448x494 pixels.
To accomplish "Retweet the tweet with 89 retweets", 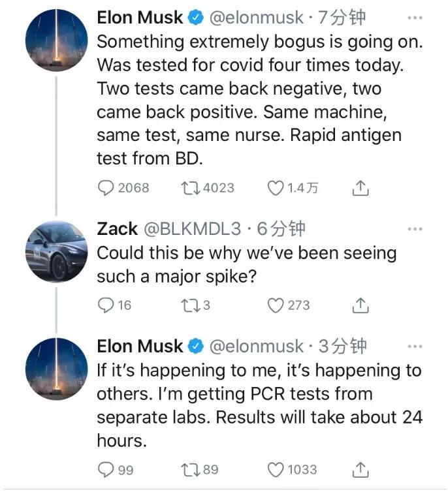I will (189, 469).
